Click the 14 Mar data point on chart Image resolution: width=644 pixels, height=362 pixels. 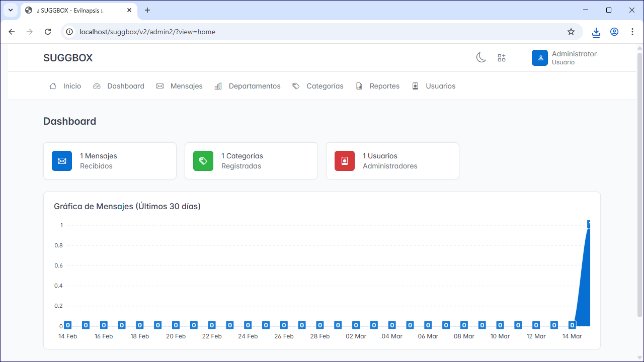[x=572, y=325]
